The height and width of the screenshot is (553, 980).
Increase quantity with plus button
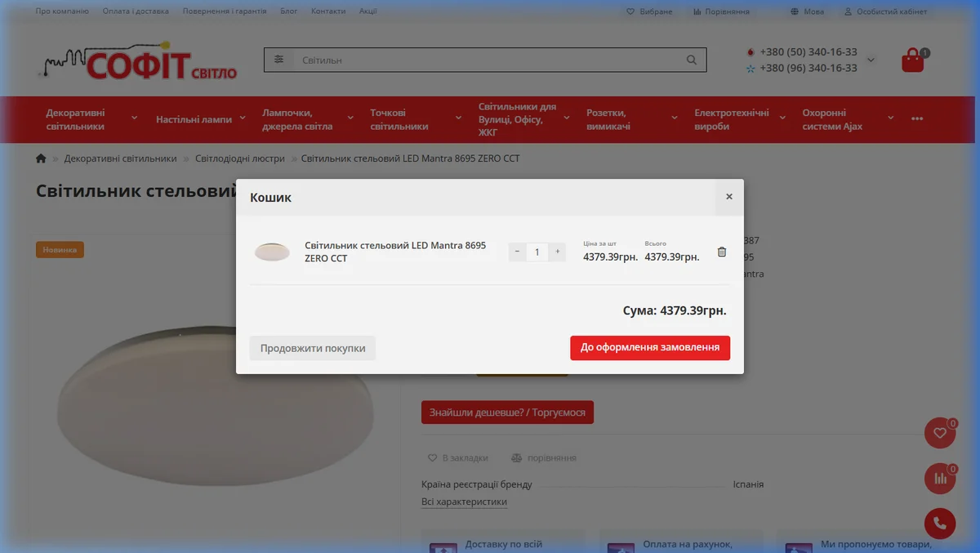(557, 252)
